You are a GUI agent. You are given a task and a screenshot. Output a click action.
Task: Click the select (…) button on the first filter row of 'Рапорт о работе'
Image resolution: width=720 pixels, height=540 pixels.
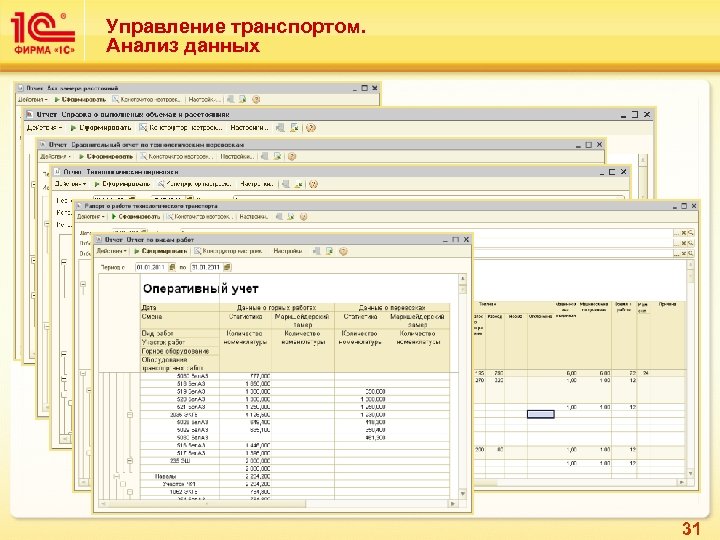pyautogui.click(x=676, y=233)
